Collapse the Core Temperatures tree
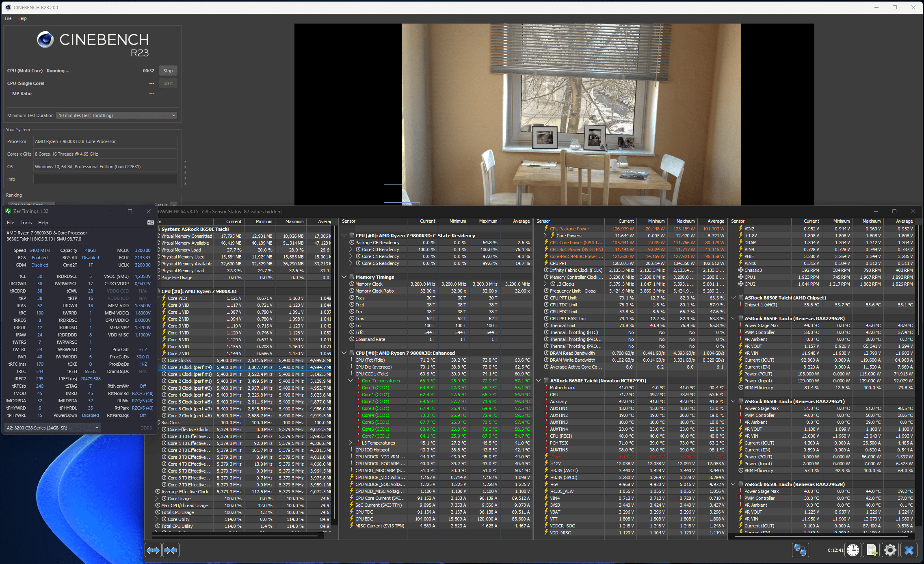The height and width of the screenshot is (564, 924). [x=351, y=381]
